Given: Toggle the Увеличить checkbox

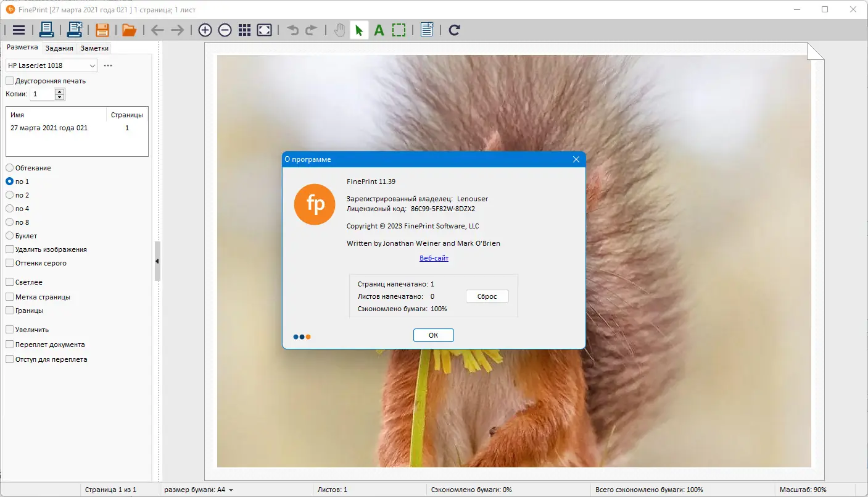Looking at the screenshot, I should coord(10,330).
